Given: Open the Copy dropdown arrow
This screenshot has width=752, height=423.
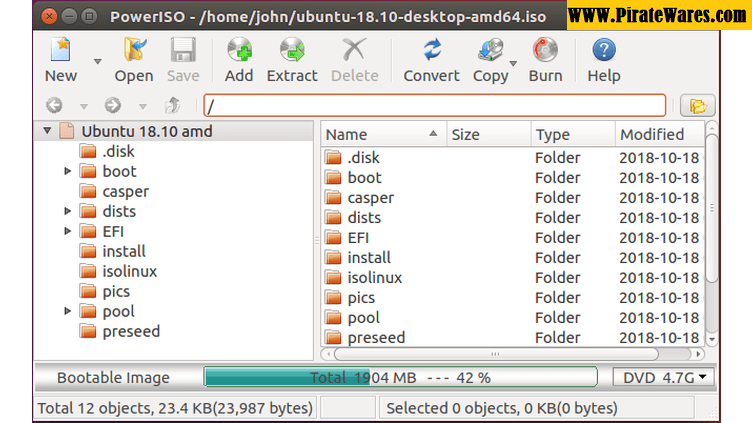Looking at the screenshot, I should click(513, 63).
